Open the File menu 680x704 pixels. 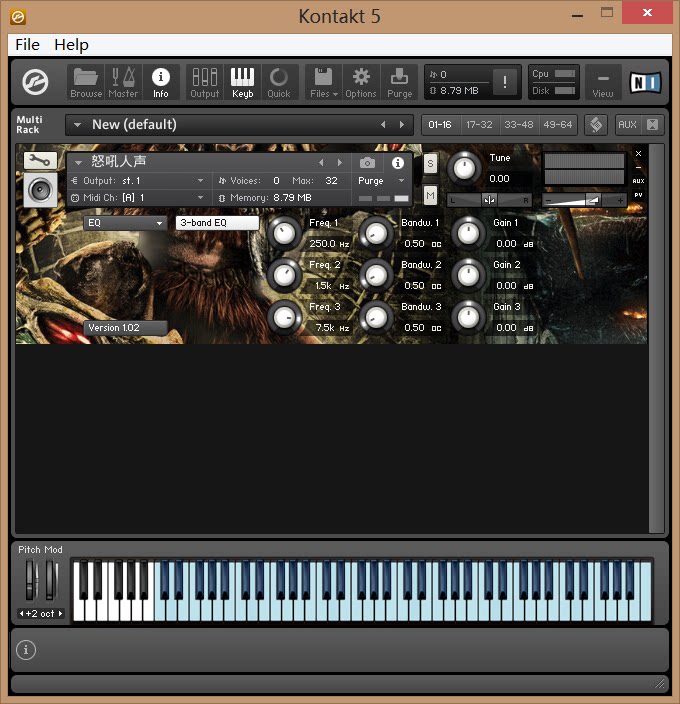[x=27, y=44]
